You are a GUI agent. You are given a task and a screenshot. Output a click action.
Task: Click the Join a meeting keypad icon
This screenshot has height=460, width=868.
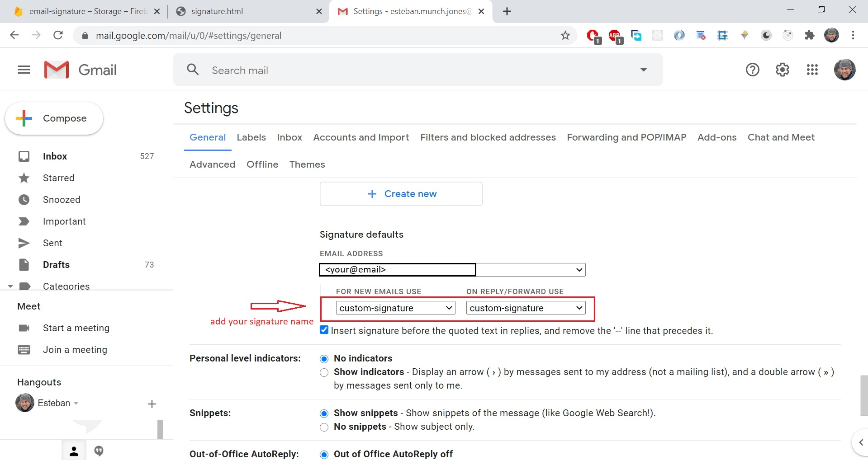pos(24,349)
